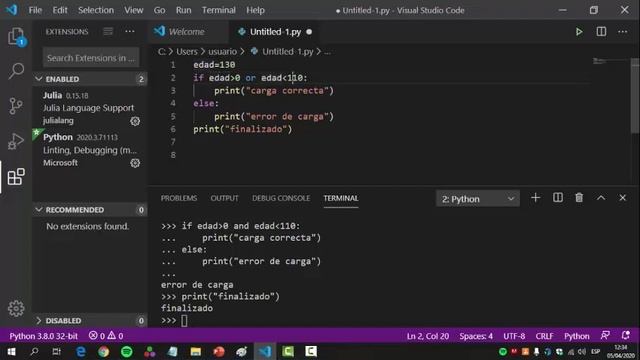640x360 pixels.
Task: Open Spotify from the taskbar
Action: (127, 351)
